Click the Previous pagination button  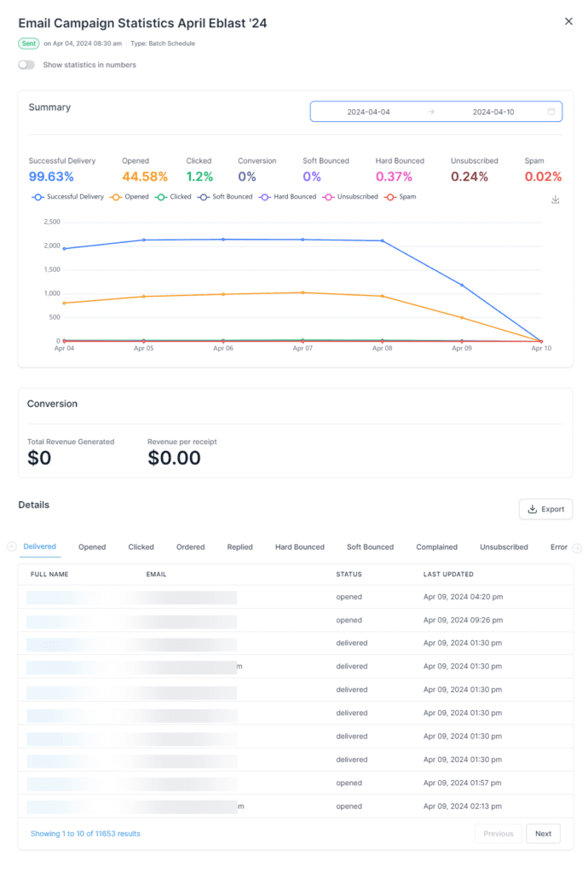click(498, 834)
